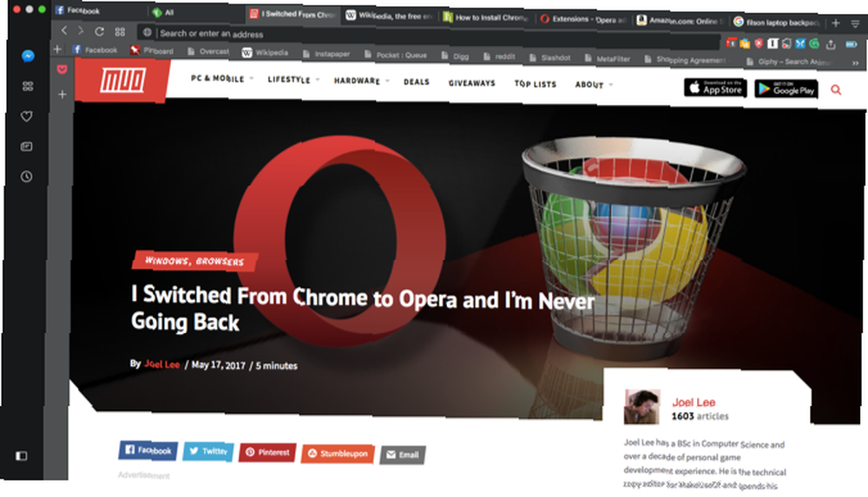Open Digg bookmark
Screen dimensions: 868x497
click(455, 56)
